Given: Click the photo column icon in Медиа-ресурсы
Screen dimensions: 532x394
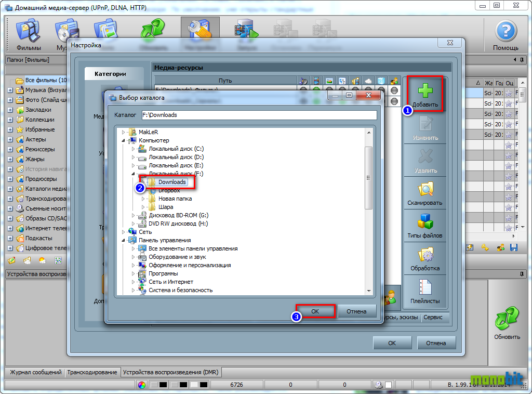Looking at the screenshot, I should [329, 81].
